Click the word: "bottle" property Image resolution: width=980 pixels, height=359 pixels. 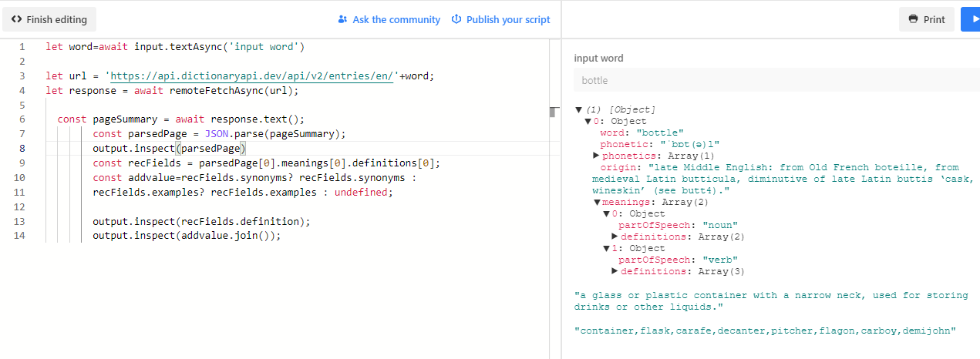tap(642, 133)
